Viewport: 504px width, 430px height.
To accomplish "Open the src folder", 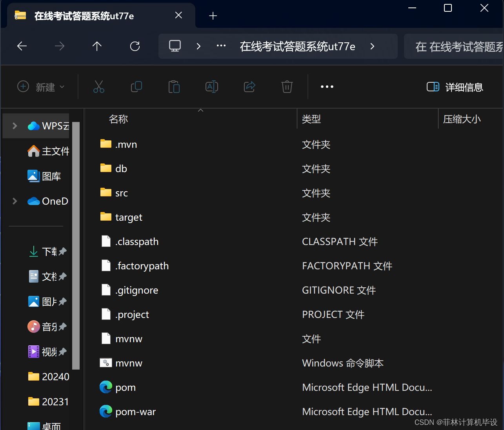I will (x=121, y=192).
